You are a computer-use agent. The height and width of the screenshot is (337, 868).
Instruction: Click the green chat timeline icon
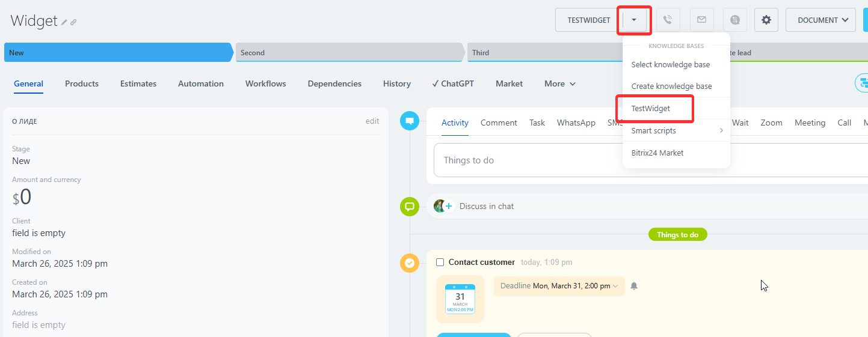click(x=410, y=207)
